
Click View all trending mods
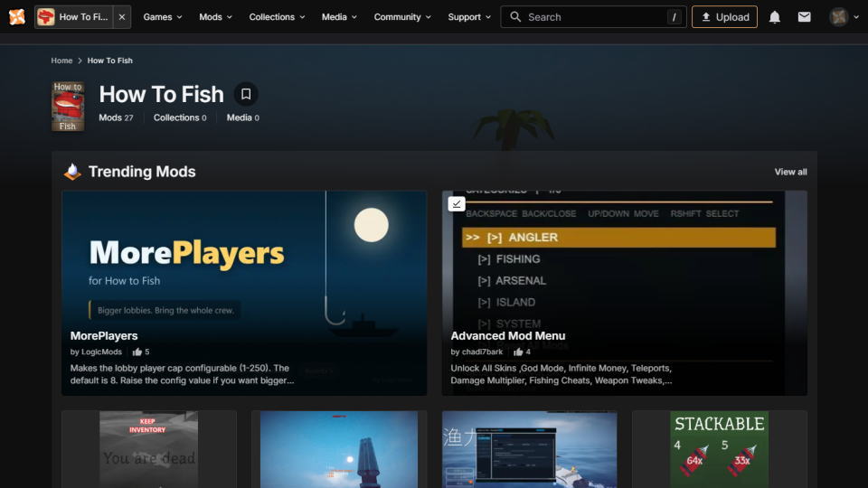click(790, 172)
